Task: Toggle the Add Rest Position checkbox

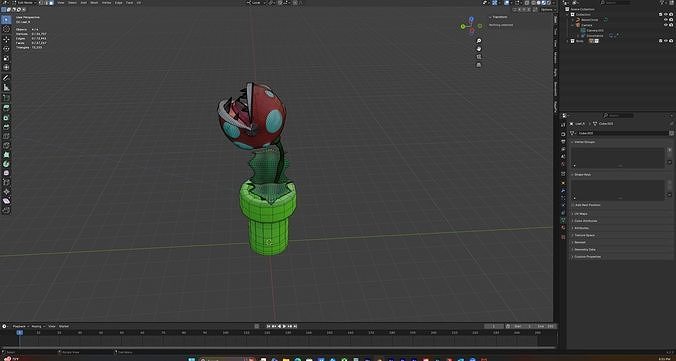Action: (x=573, y=205)
